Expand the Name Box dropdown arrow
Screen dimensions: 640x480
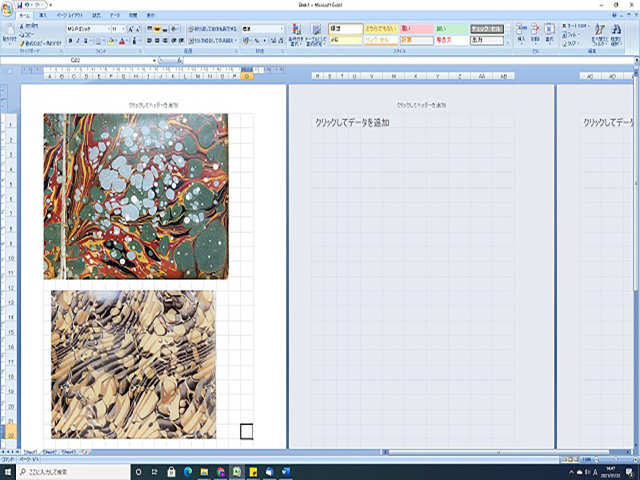tap(154, 60)
